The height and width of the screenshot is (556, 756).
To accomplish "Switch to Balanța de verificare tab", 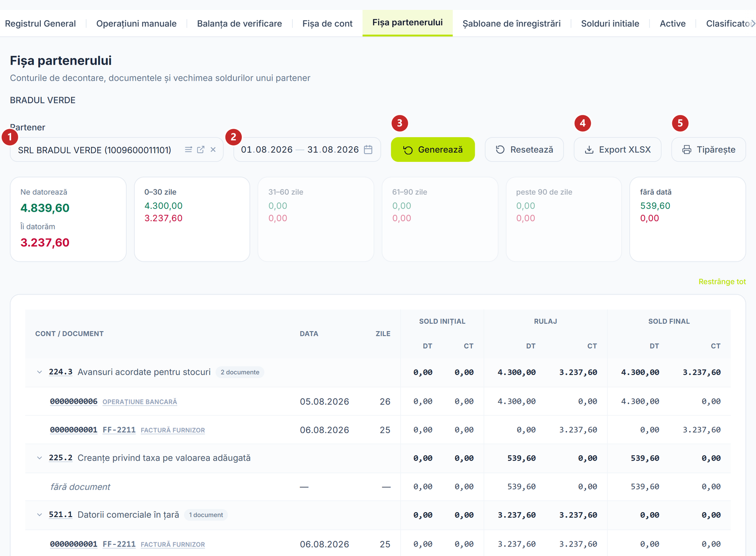I will pos(239,24).
